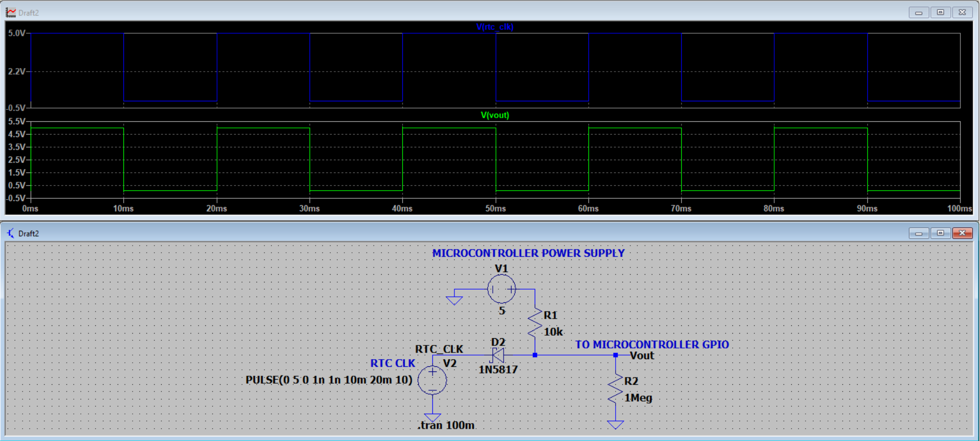
Task: Click the schematic window icon in title bar
Action: click(x=11, y=233)
